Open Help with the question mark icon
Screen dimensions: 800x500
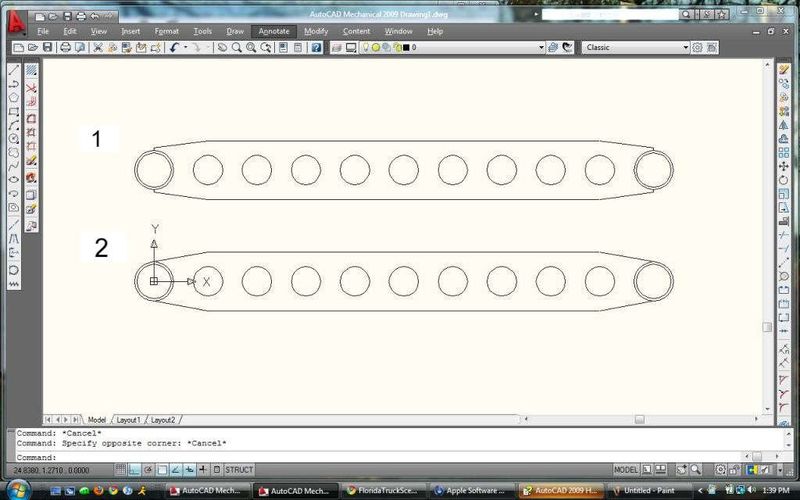pyautogui.click(x=316, y=47)
